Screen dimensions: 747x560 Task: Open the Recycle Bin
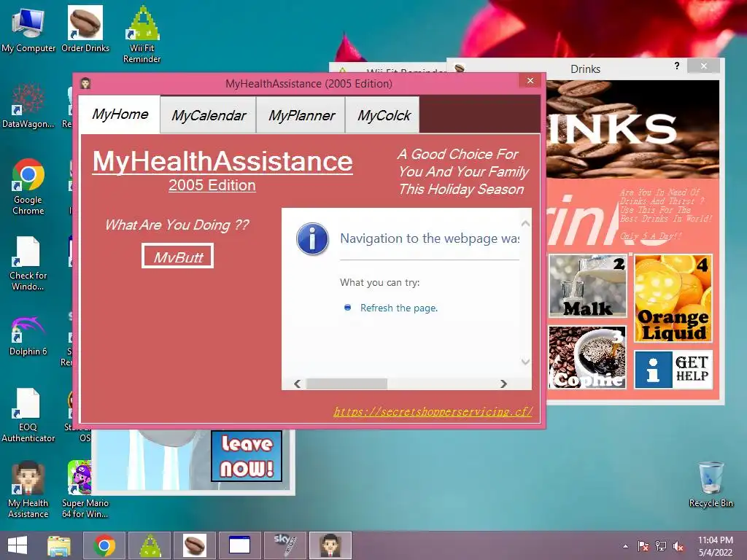tap(711, 485)
